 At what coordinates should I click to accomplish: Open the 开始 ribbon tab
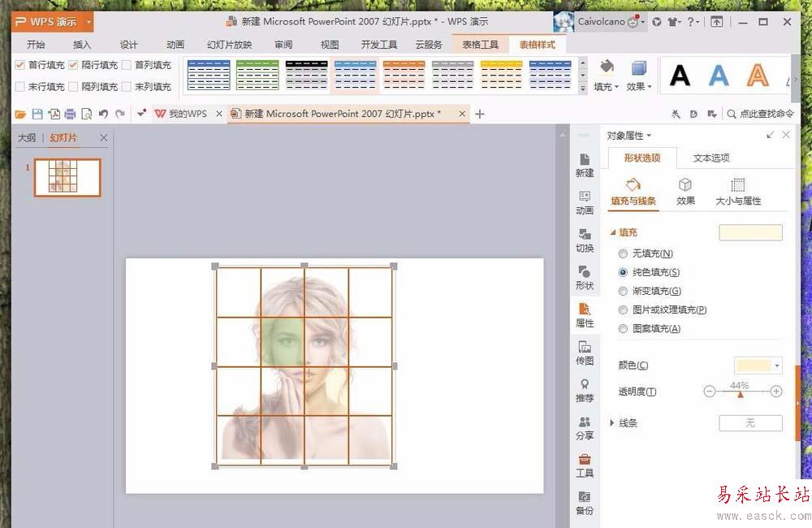click(x=36, y=45)
